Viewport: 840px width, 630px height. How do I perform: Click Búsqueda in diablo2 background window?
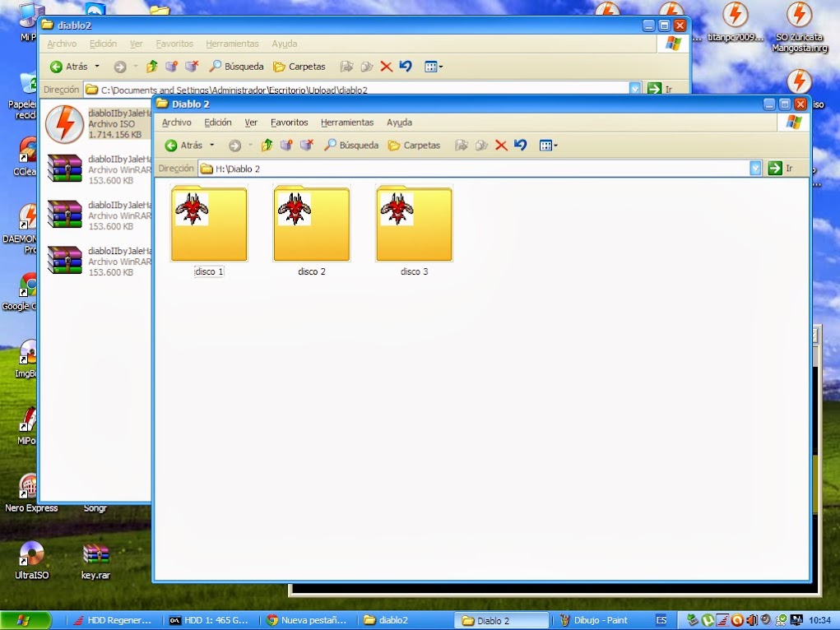click(x=236, y=67)
